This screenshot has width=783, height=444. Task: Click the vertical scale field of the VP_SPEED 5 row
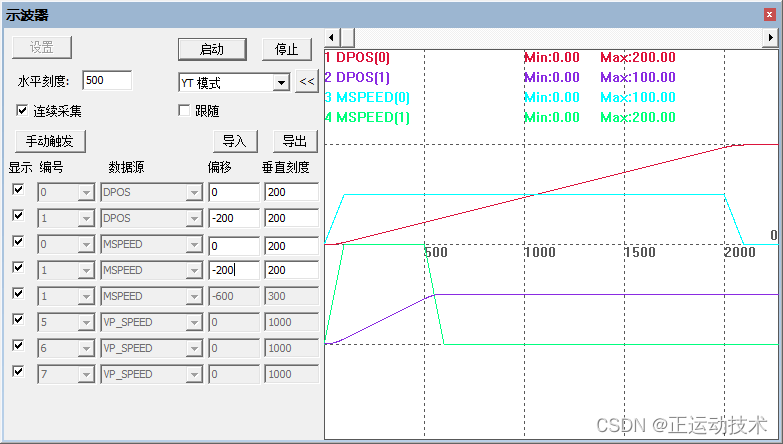(x=292, y=322)
